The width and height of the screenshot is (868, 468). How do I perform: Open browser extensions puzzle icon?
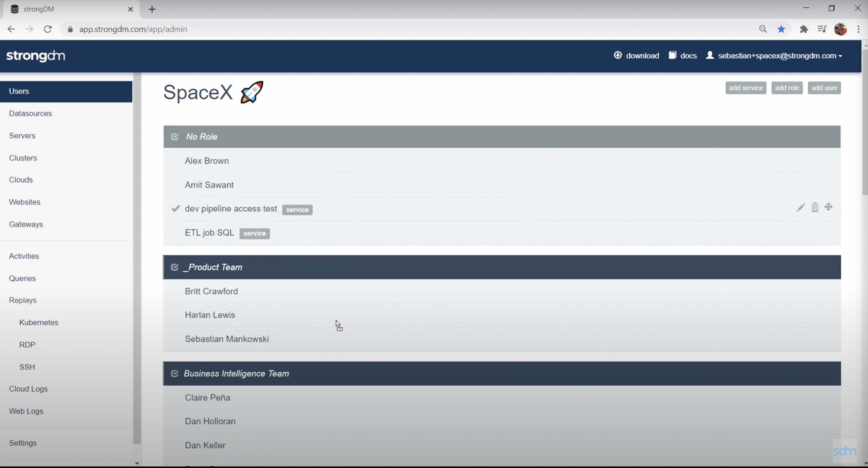point(803,29)
